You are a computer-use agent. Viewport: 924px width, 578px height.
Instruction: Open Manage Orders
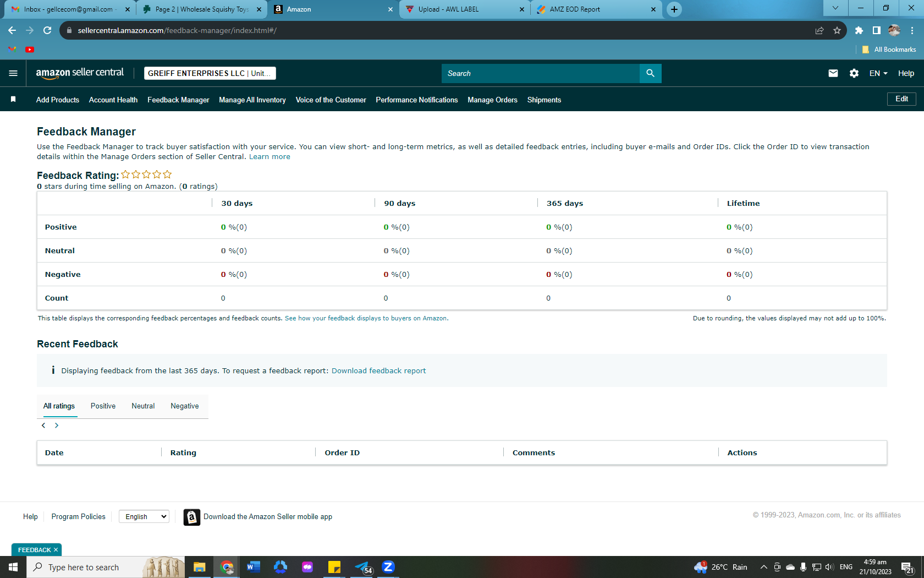493,100
